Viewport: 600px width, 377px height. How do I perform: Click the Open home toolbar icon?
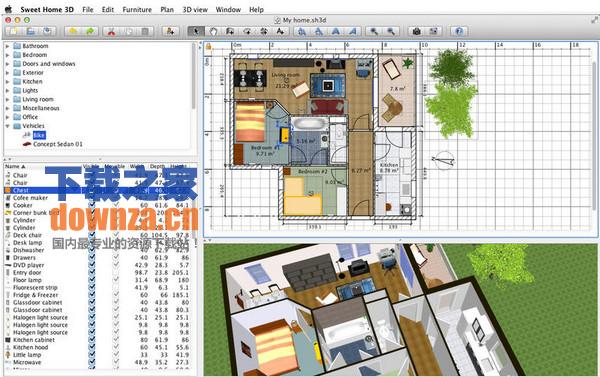[31, 31]
